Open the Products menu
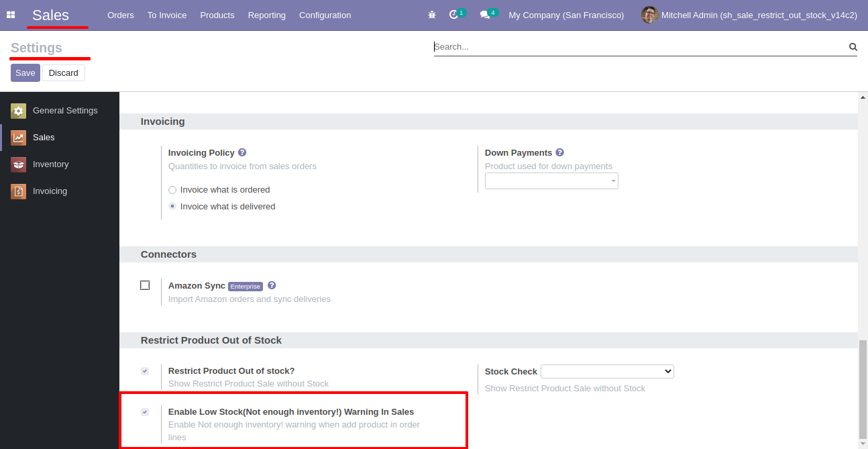The width and height of the screenshot is (868, 449). [217, 15]
